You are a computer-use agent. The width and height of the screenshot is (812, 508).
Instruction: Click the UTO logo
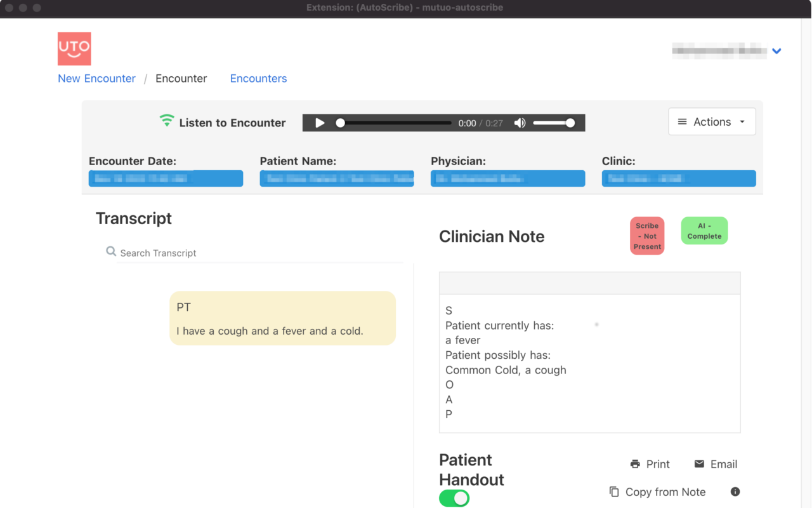tap(74, 48)
